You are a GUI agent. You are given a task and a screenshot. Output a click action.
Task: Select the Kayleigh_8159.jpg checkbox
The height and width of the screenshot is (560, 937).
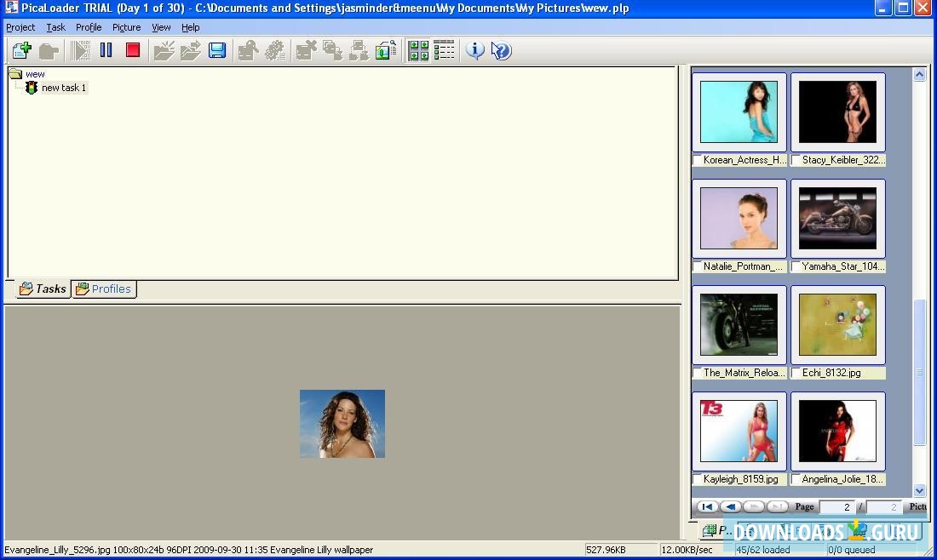point(698,479)
